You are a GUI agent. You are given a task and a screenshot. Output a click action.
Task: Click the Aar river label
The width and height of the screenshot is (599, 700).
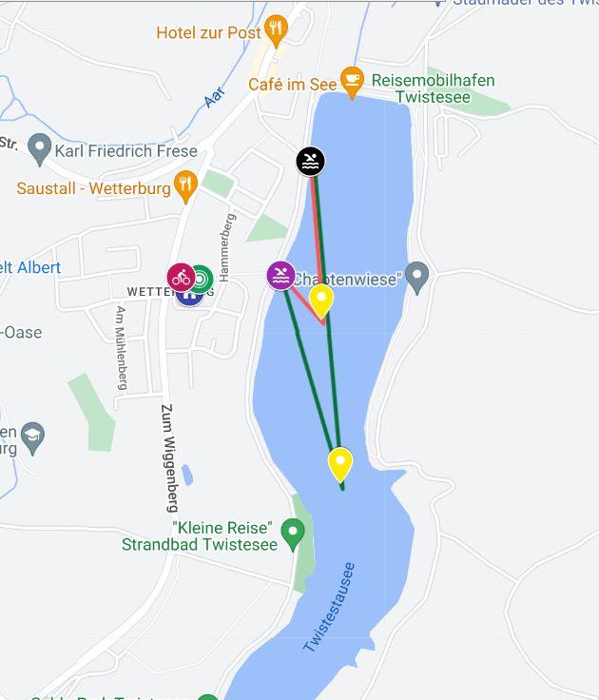(x=215, y=97)
